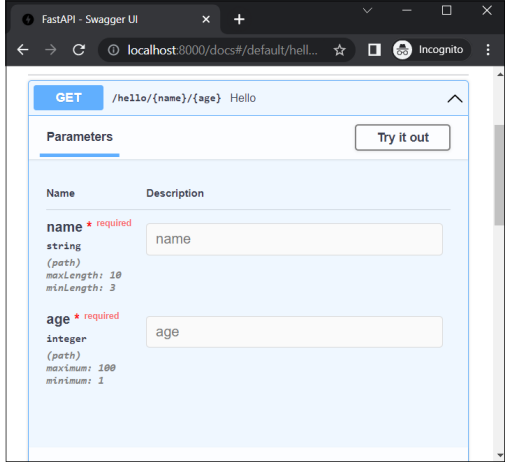
Task: Click the scrollbar down arrow
Action: pos(500,455)
